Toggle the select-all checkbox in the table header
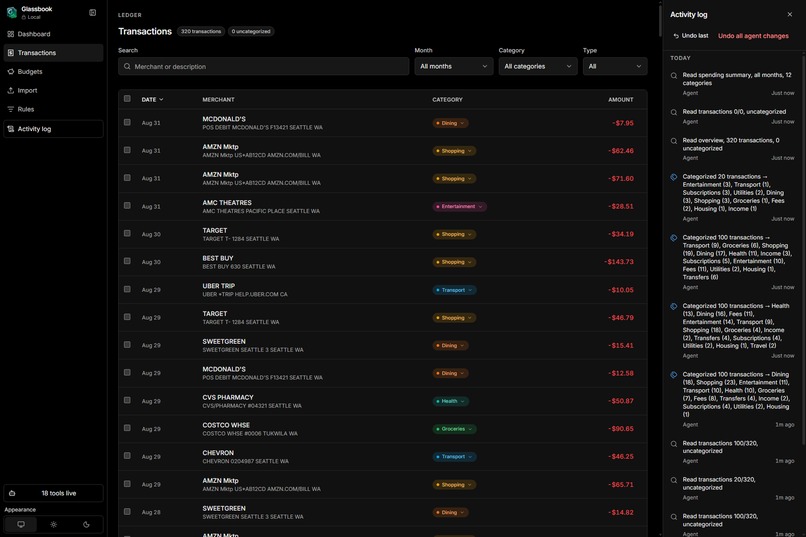Screen dimensions: 806x537 (x=127, y=99)
